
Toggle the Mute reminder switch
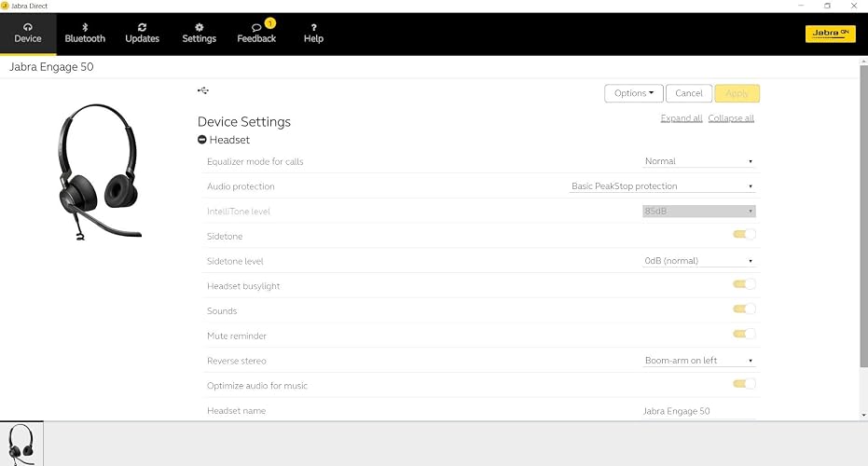pos(744,334)
